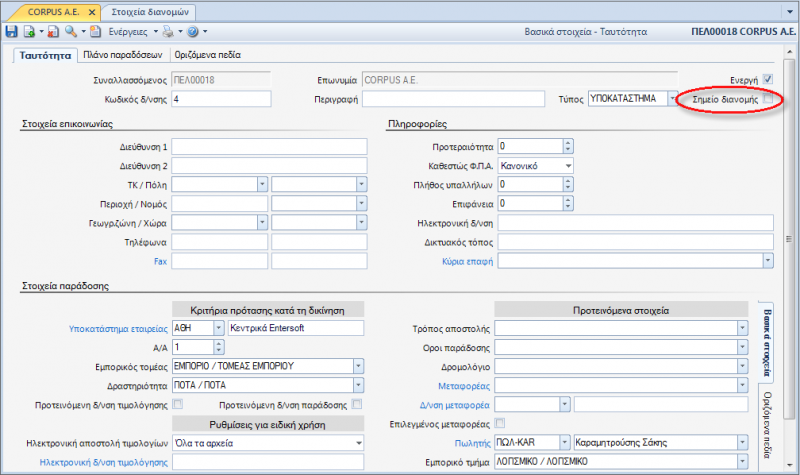This screenshot has height=475, width=800.
Task: Click the Υποκατάστημα εταιρείας link
Action: 118,329
